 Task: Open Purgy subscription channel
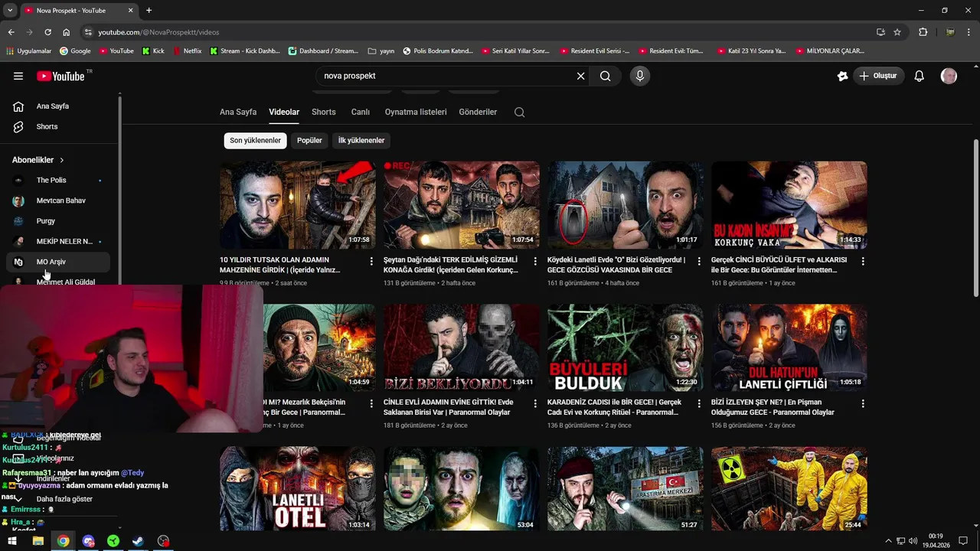(x=58, y=220)
